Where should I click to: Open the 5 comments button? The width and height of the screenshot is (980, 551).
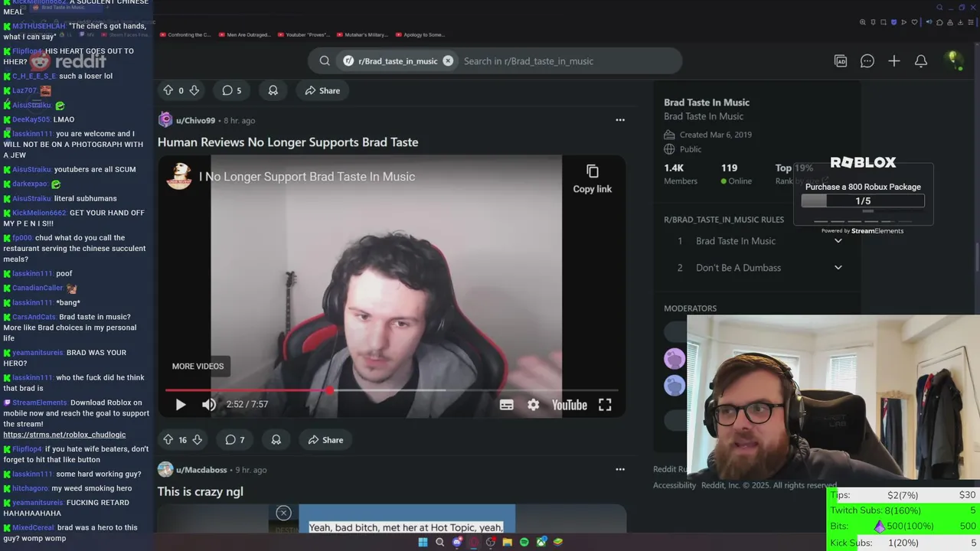tap(232, 90)
